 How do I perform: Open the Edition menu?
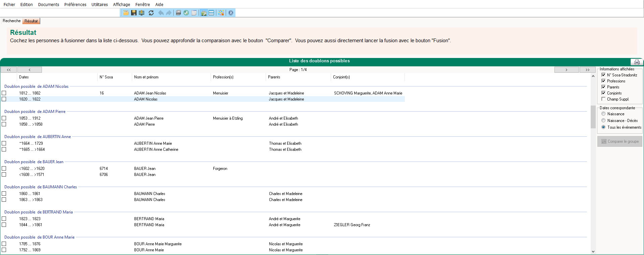[x=26, y=4]
